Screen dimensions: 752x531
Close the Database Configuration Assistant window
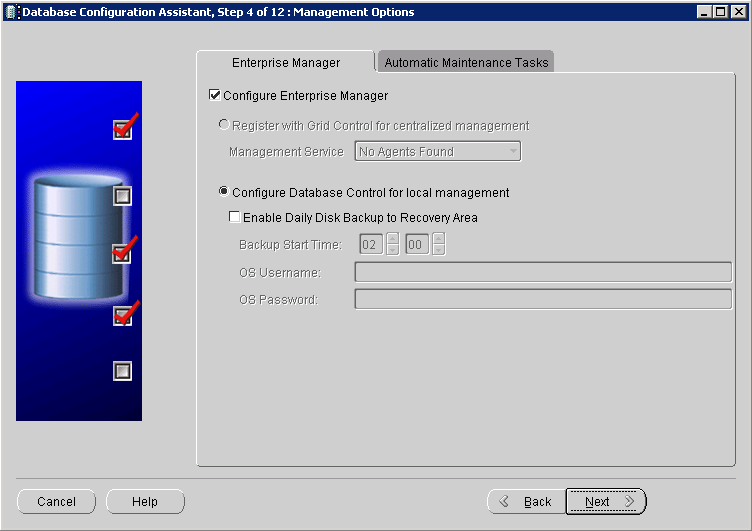click(739, 12)
